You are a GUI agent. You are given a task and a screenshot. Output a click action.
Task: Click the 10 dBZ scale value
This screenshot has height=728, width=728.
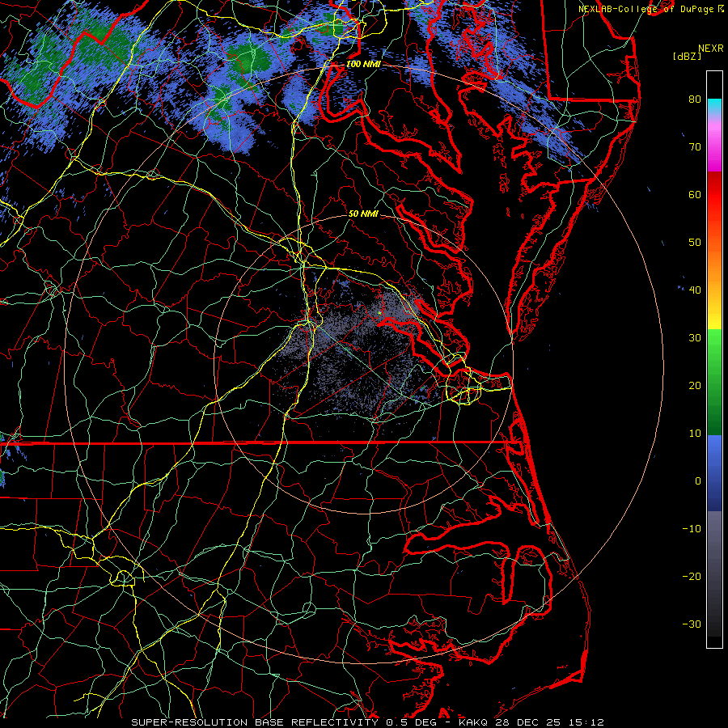click(x=695, y=434)
